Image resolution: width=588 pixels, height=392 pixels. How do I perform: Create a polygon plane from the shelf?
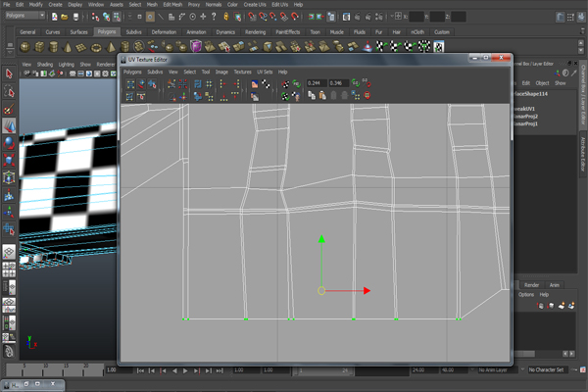(81, 47)
